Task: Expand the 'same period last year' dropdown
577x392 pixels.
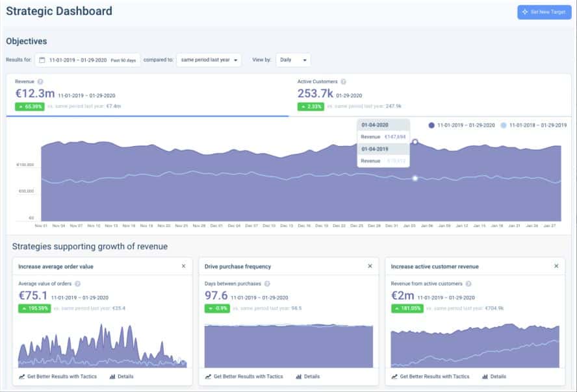Action: pos(209,60)
